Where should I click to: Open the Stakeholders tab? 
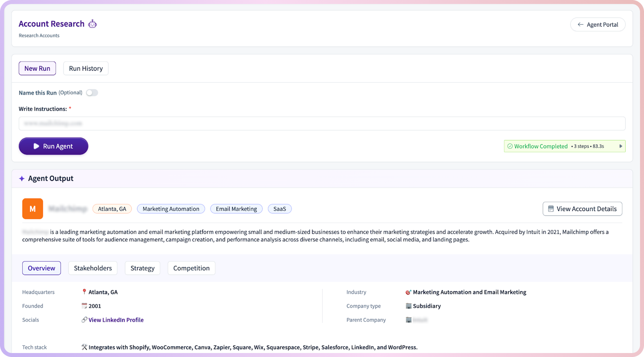pyautogui.click(x=93, y=268)
